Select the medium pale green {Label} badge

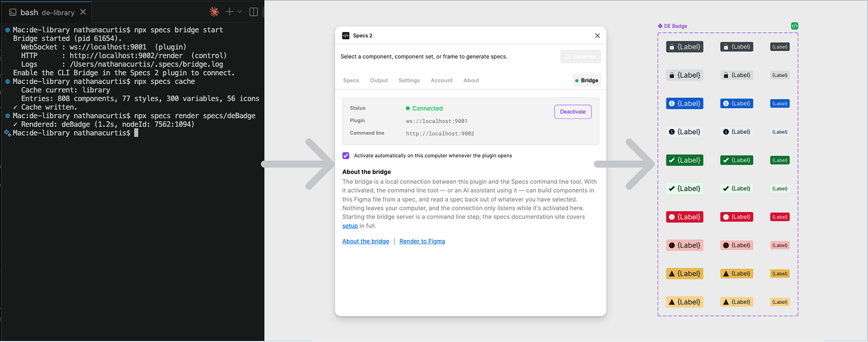pyautogui.click(x=737, y=189)
